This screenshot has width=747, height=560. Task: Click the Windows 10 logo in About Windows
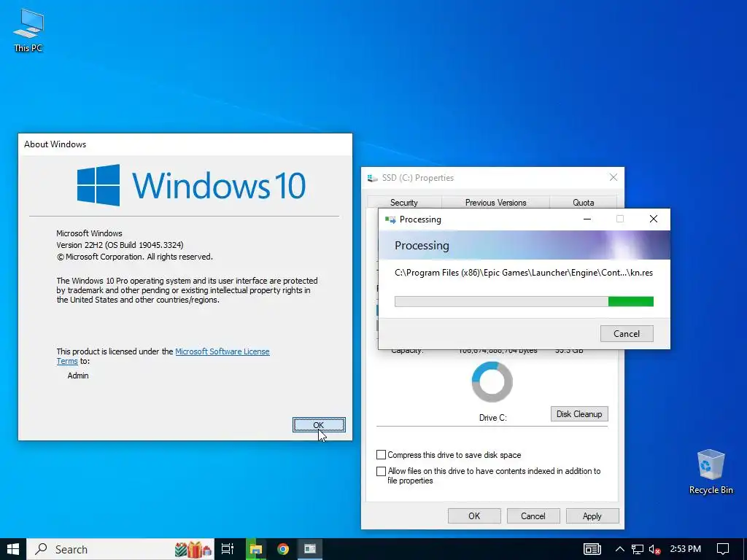[192, 185]
